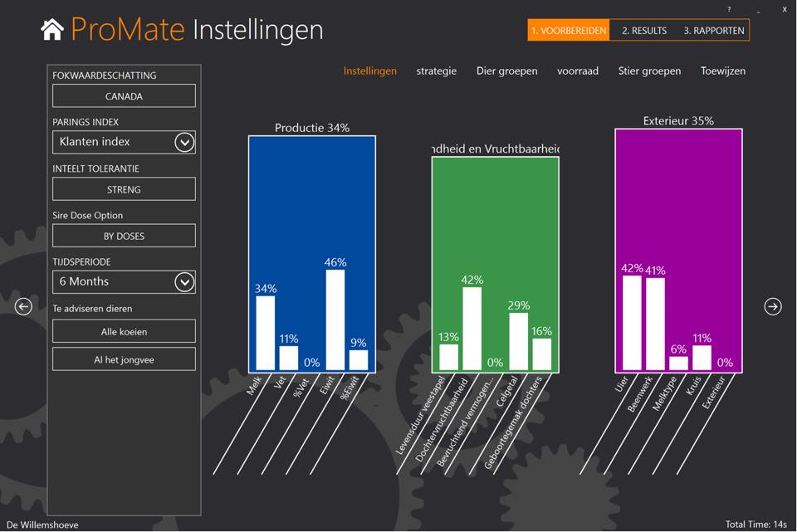Adjust the Uier 42% bar
Screen dimensions: 797x532
(632, 323)
